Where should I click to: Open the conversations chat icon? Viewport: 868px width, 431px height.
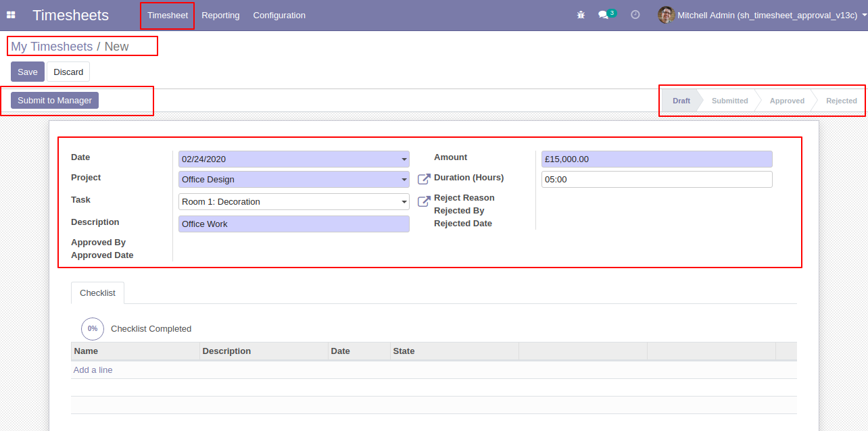(603, 15)
